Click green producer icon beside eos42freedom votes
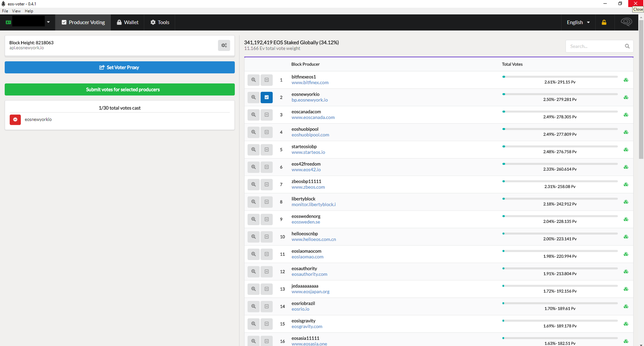Image resolution: width=644 pixels, height=346 pixels. tap(626, 167)
